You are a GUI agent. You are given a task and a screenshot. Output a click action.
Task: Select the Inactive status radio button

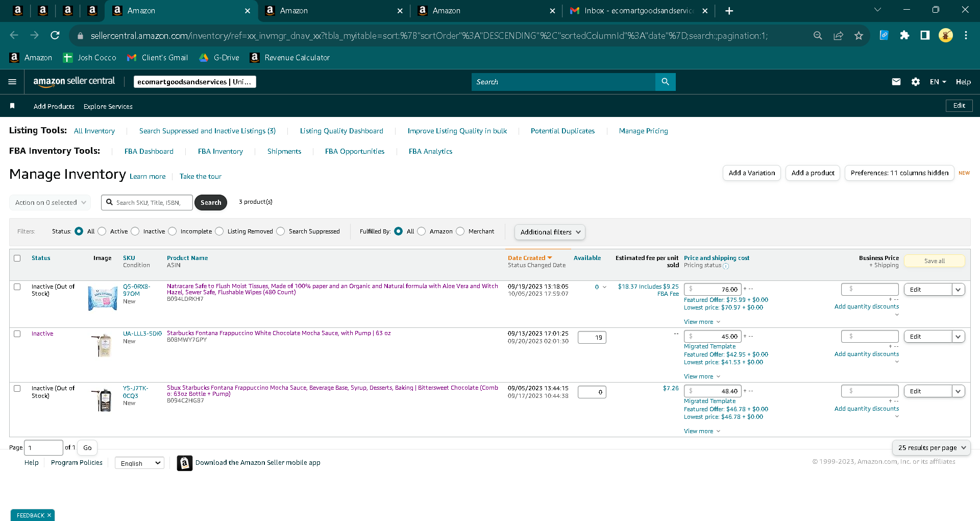135,231
